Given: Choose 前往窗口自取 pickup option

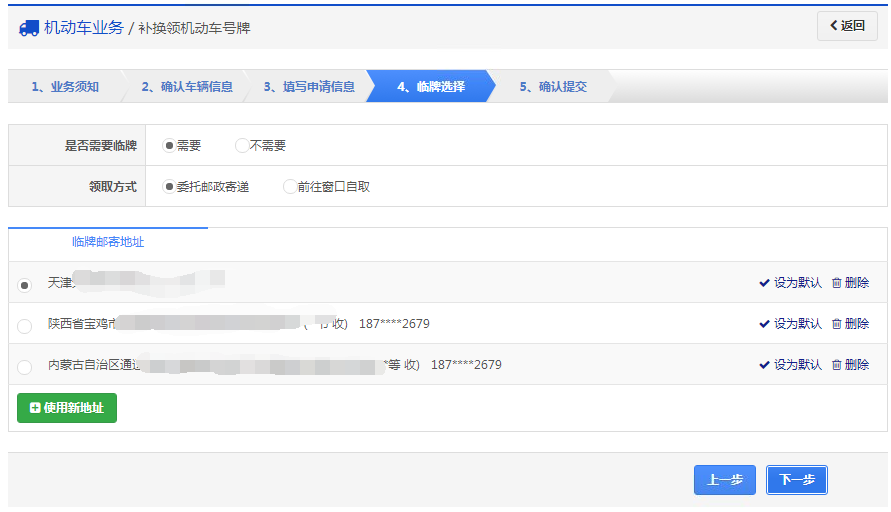Looking at the screenshot, I should coord(290,187).
